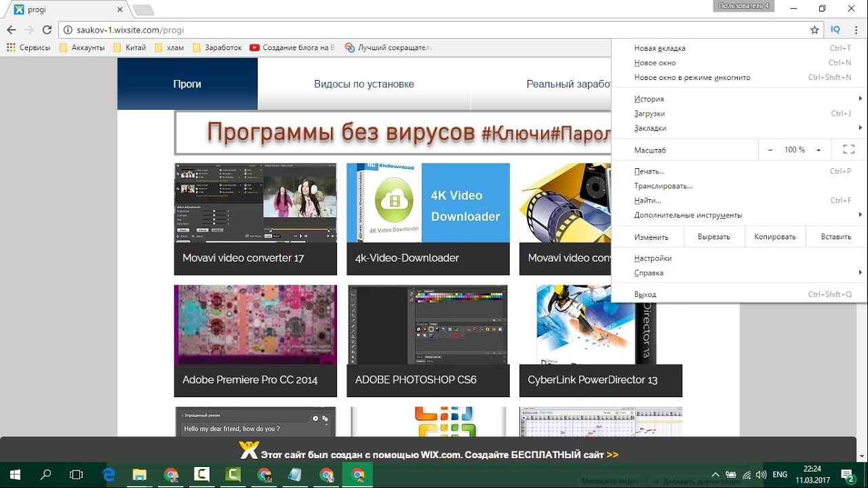Switch the ENG input language indicator
The height and width of the screenshot is (488, 868).
(780, 475)
